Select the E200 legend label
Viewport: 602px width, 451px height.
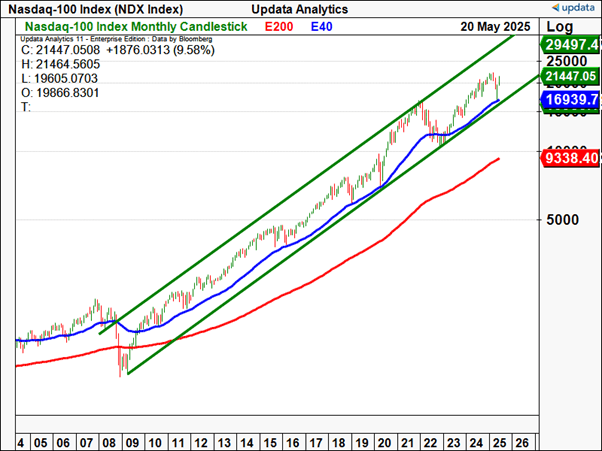pos(279,26)
